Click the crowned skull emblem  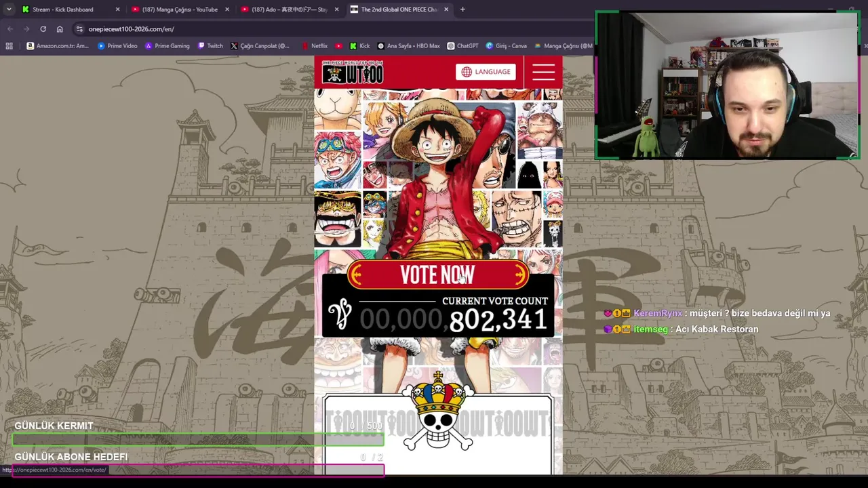coord(438,411)
